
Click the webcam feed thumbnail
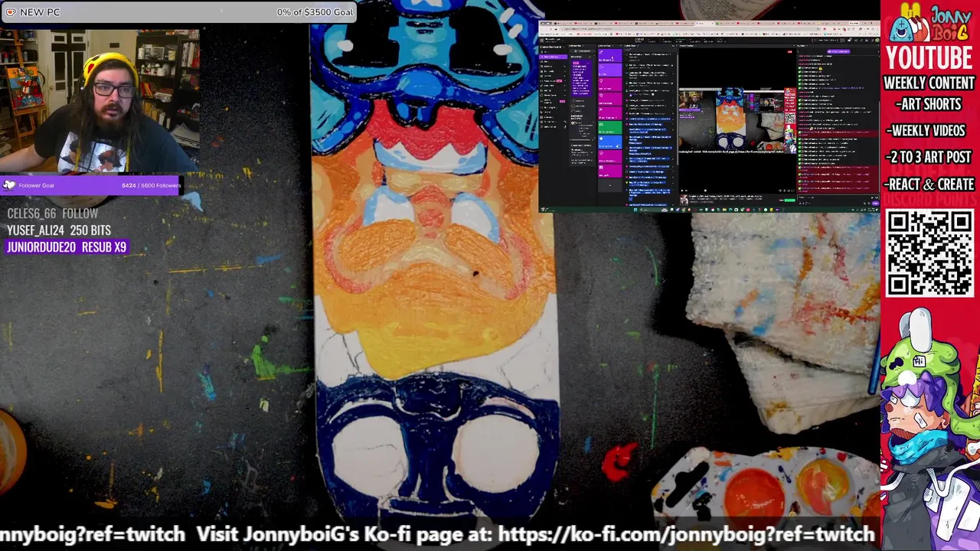tap(100, 102)
